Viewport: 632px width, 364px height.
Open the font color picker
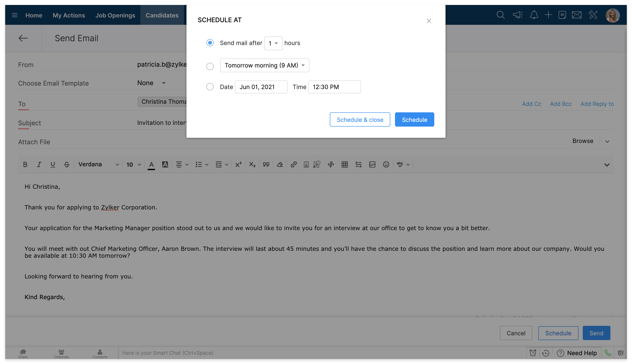coord(151,164)
